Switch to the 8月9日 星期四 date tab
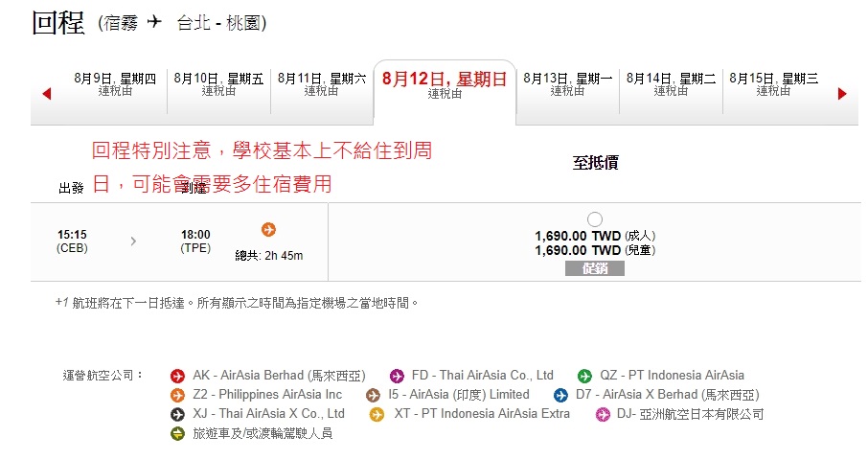Image resolution: width=868 pixels, height=460 pixels. click(114, 85)
